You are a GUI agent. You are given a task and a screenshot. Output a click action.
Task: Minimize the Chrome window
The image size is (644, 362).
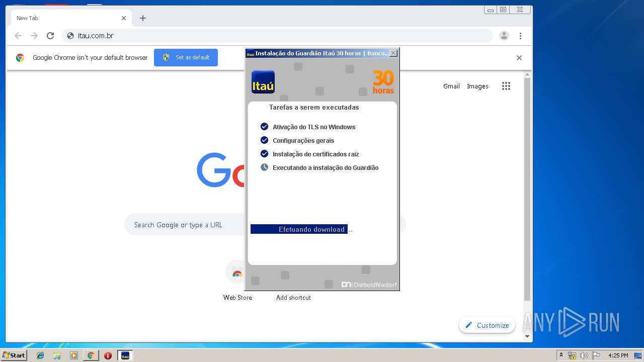(490, 10)
